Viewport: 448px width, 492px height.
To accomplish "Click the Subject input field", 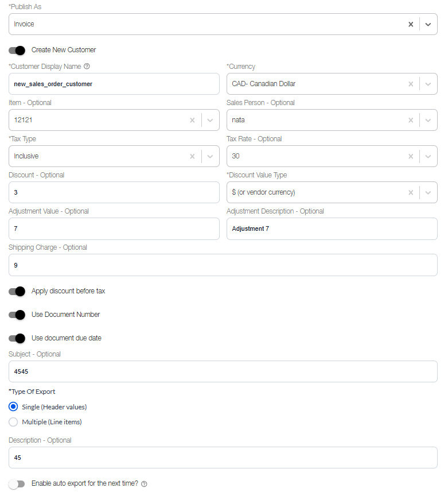I will (x=223, y=371).
